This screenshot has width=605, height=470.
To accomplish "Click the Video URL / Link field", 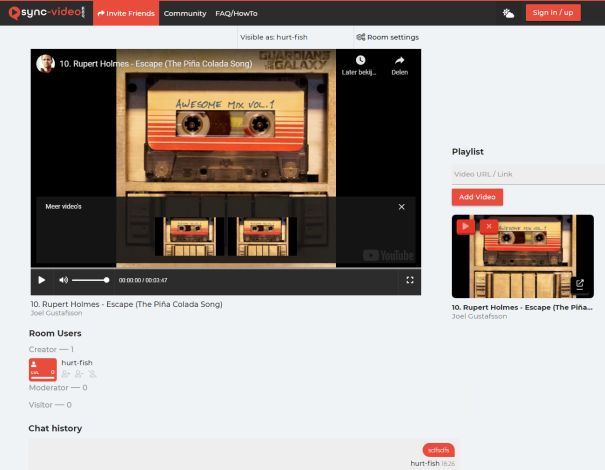I will (528, 174).
